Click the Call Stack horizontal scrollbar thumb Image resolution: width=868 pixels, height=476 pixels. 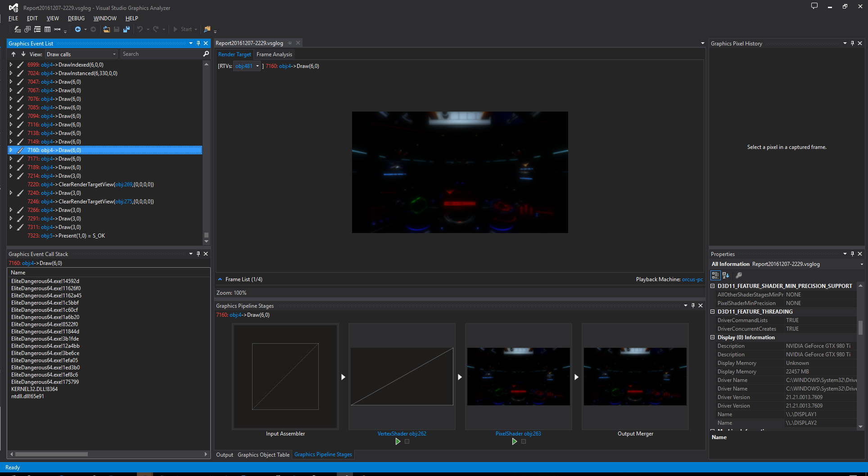(51, 454)
